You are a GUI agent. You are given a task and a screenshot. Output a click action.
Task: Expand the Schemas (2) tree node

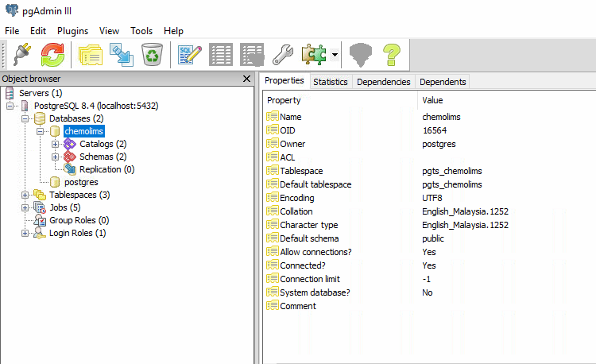click(x=55, y=157)
